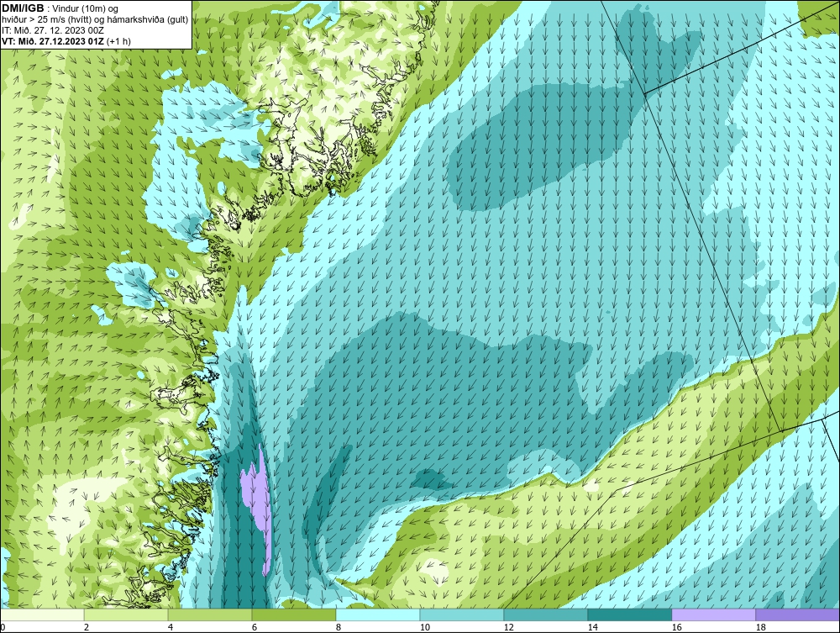The height and width of the screenshot is (633, 840).
Task: Click legend label 14
Action: [x=593, y=627]
